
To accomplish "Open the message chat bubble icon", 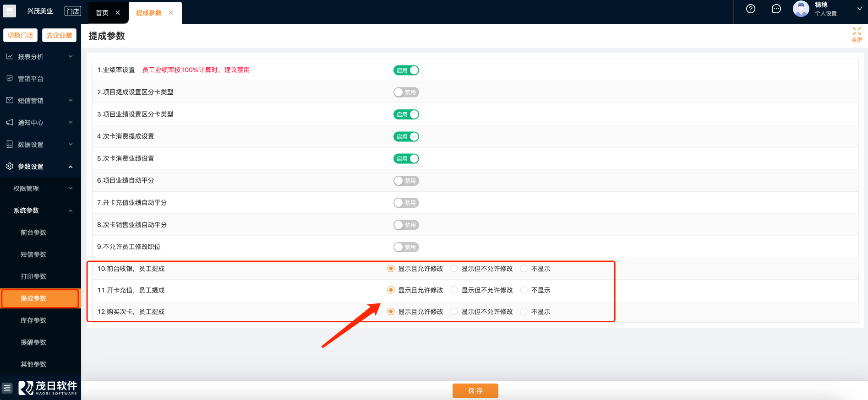I will pyautogui.click(x=776, y=9).
